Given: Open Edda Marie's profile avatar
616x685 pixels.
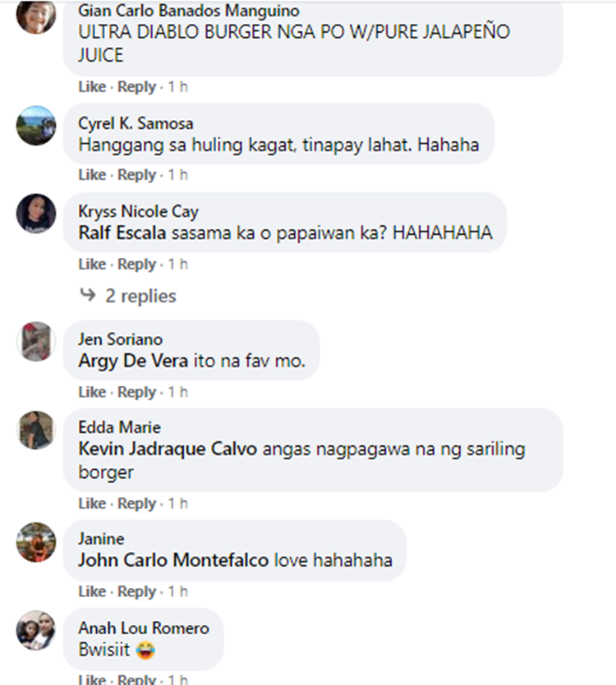Looking at the screenshot, I should pos(36,430).
